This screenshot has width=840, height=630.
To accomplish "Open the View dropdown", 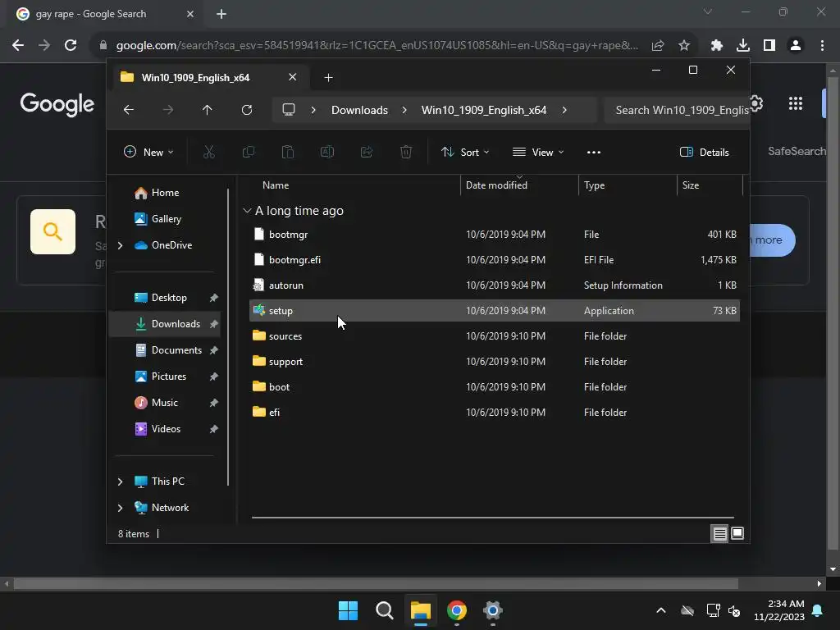I will 538,152.
